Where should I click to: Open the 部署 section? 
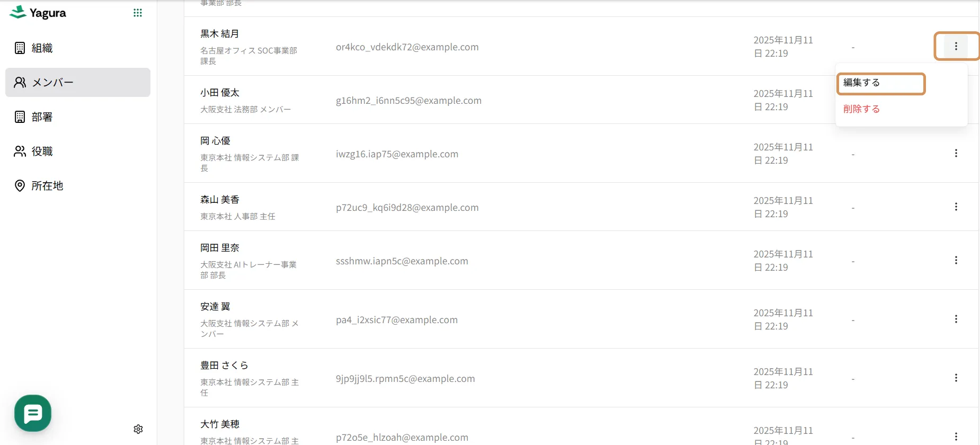(x=78, y=117)
